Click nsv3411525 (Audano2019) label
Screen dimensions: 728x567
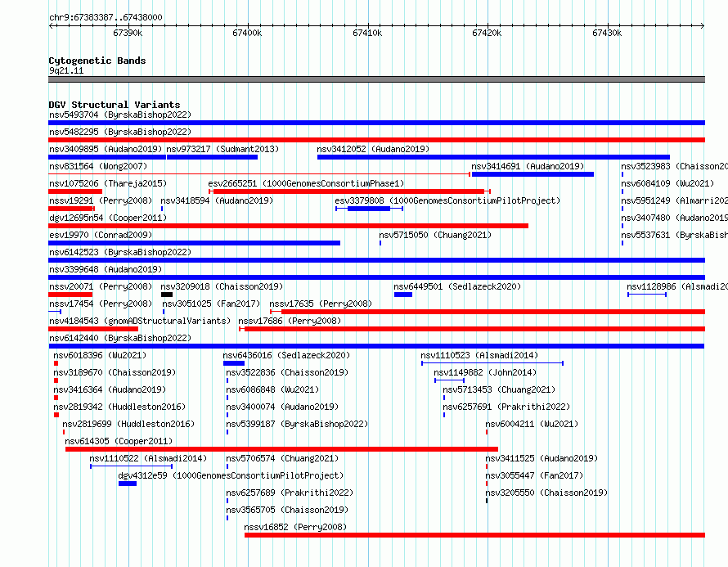542,458
